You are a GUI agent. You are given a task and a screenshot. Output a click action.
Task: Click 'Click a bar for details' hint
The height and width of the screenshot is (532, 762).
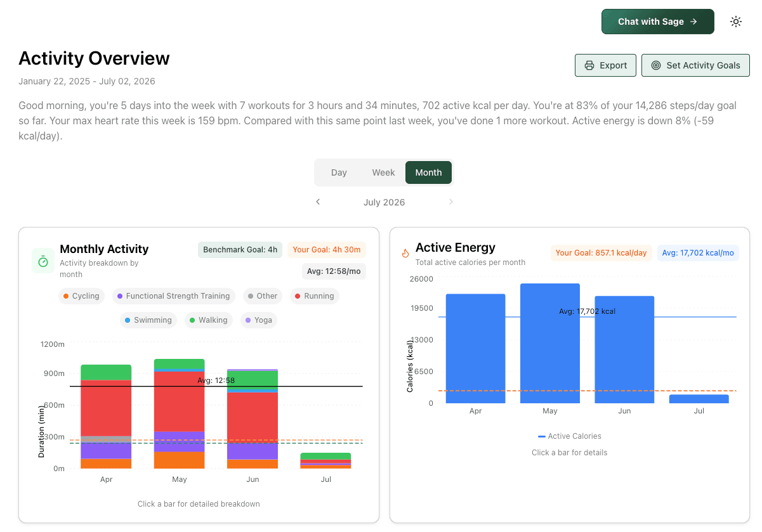pyautogui.click(x=570, y=453)
